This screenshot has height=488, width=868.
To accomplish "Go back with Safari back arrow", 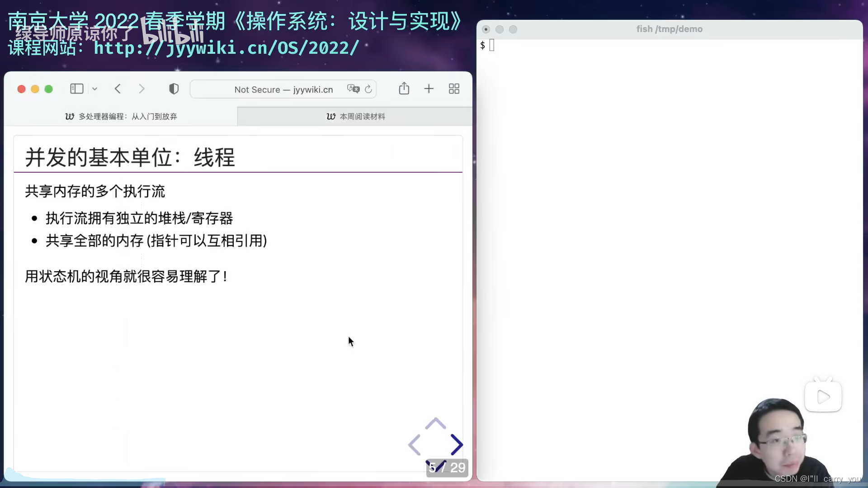I will [x=118, y=89].
